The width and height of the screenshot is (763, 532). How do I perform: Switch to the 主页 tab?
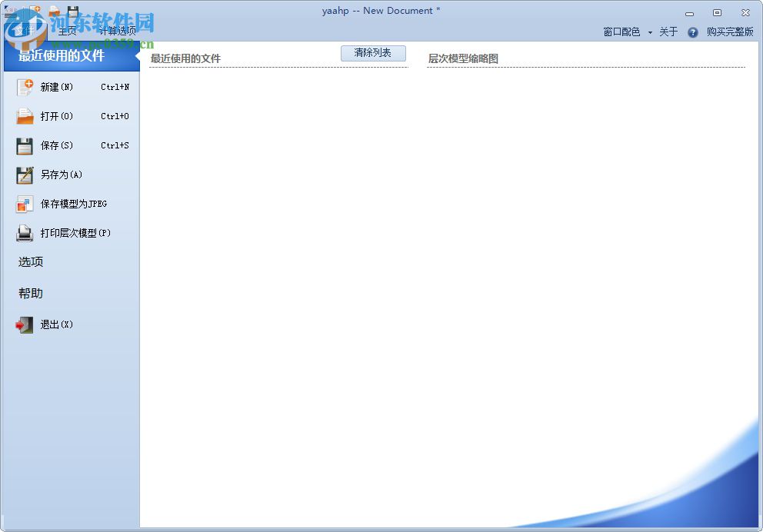(x=67, y=32)
